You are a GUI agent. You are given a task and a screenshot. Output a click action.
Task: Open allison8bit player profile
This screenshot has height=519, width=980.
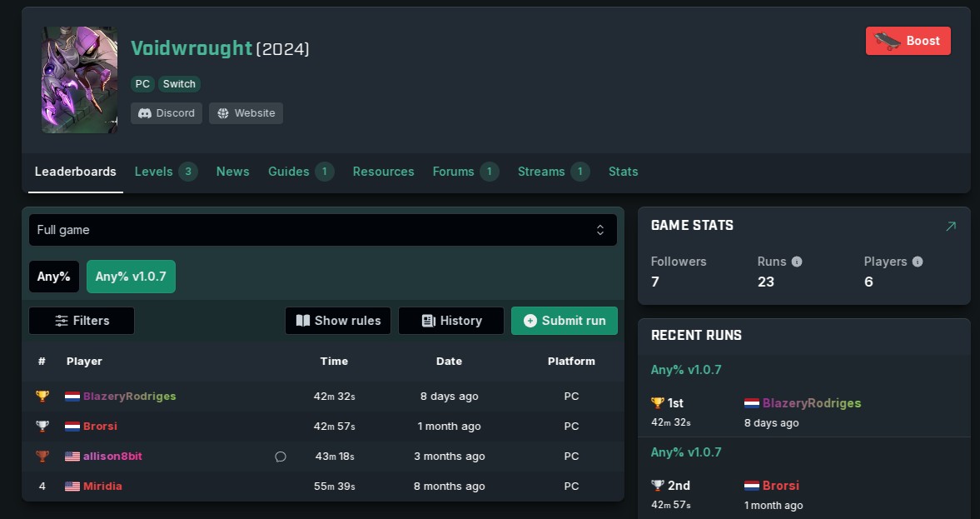[112, 457]
